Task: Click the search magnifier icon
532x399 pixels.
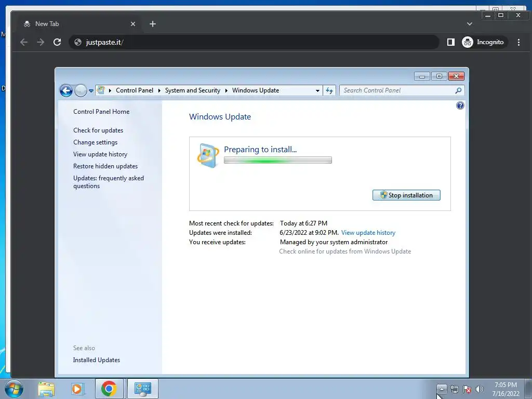Action: tap(458, 90)
